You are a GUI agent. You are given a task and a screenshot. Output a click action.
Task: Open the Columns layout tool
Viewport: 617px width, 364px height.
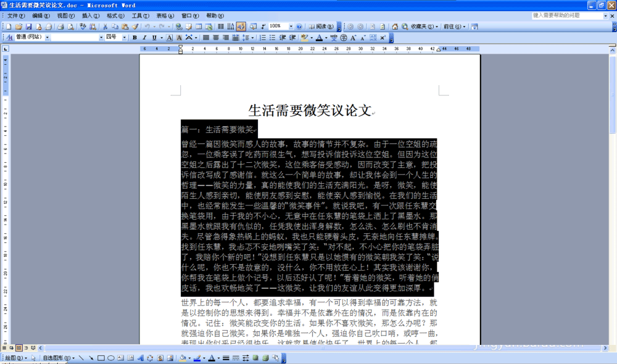pos(221,27)
